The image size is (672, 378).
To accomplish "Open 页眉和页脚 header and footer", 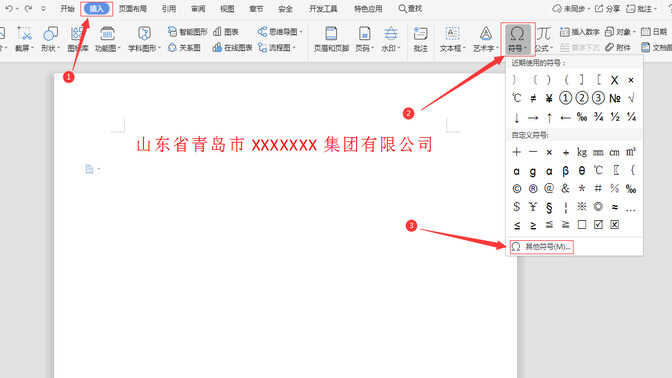I will 331,39.
